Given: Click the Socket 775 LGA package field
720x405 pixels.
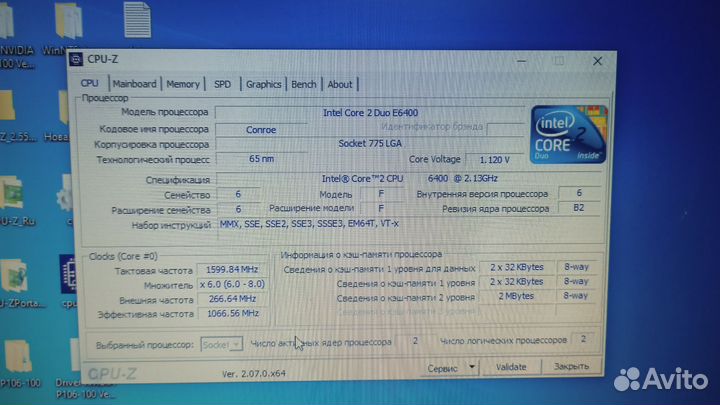Looking at the screenshot, I should coord(370,144).
